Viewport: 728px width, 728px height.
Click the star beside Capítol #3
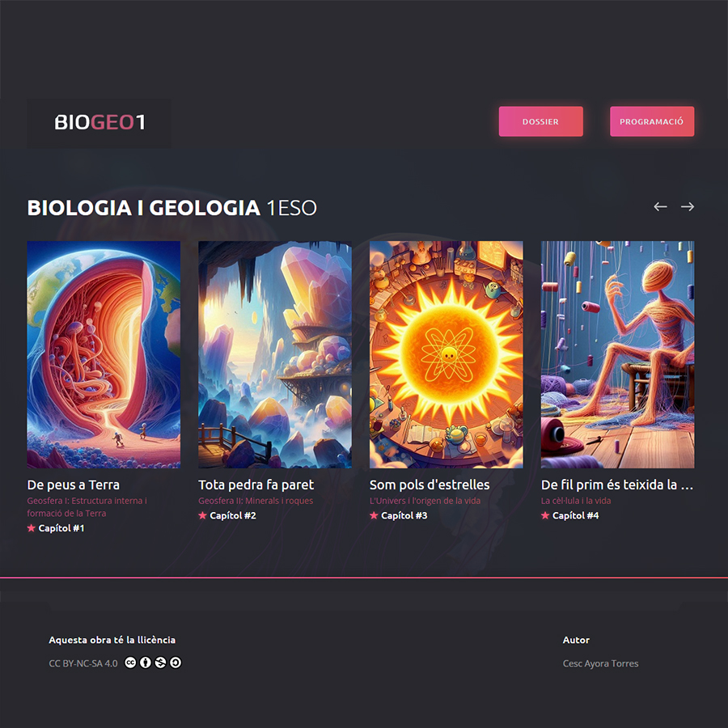click(374, 515)
